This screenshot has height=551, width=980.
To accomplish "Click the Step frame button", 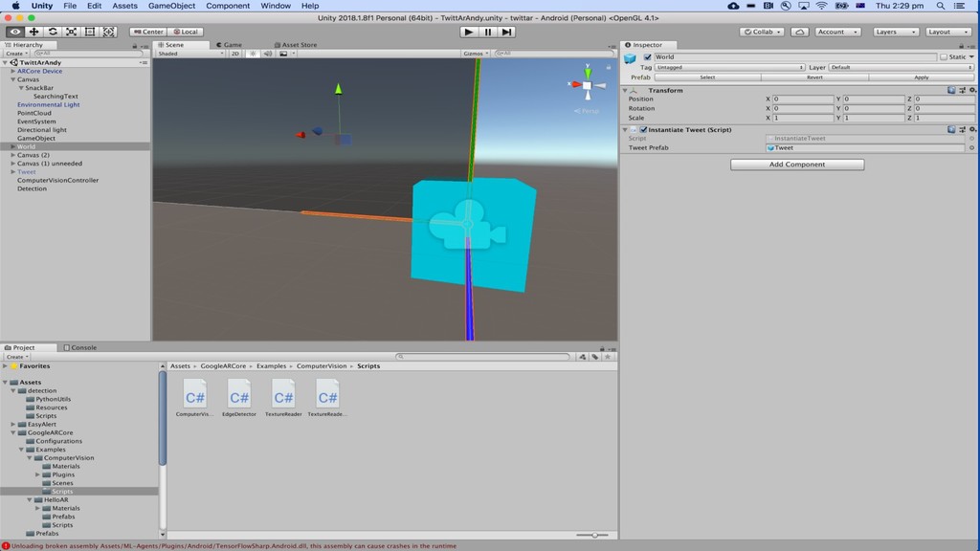I will point(507,32).
